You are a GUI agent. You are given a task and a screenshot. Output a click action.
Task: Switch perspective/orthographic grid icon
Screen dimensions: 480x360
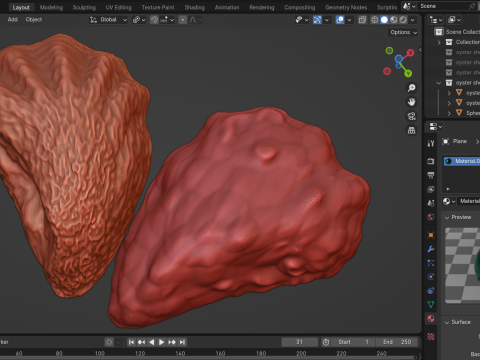[x=412, y=130]
